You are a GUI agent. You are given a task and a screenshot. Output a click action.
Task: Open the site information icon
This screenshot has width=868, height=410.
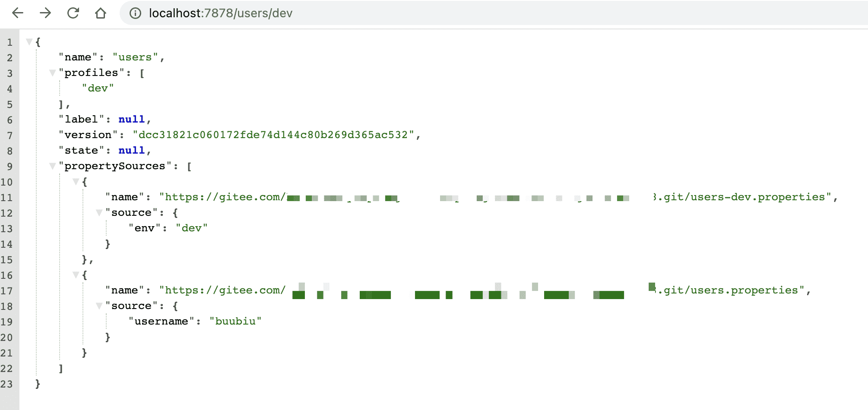click(x=135, y=13)
